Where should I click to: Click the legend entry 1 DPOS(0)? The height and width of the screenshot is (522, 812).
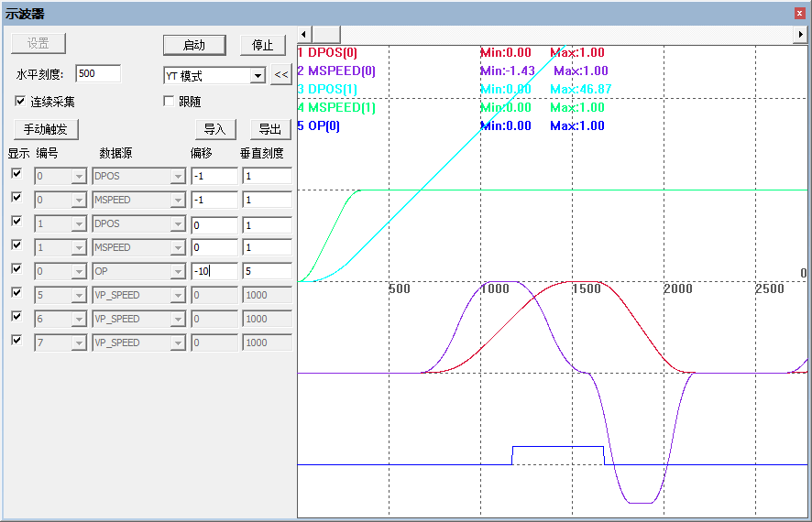(x=327, y=53)
